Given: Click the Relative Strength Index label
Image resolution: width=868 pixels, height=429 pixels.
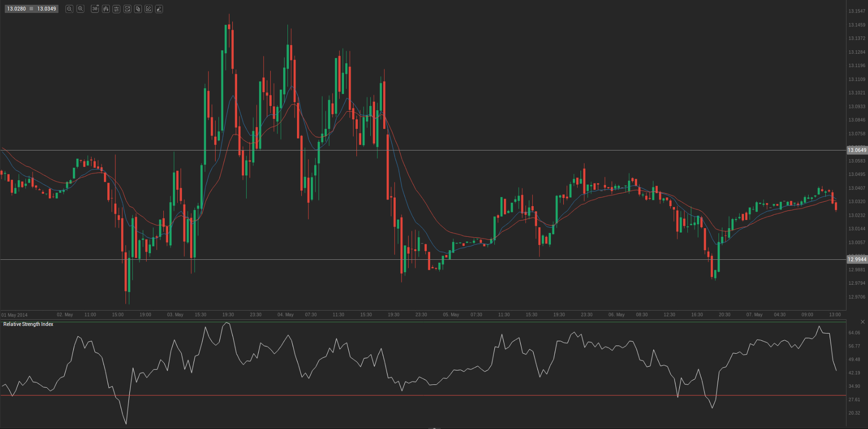Looking at the screenshot, I should (28, 325).
